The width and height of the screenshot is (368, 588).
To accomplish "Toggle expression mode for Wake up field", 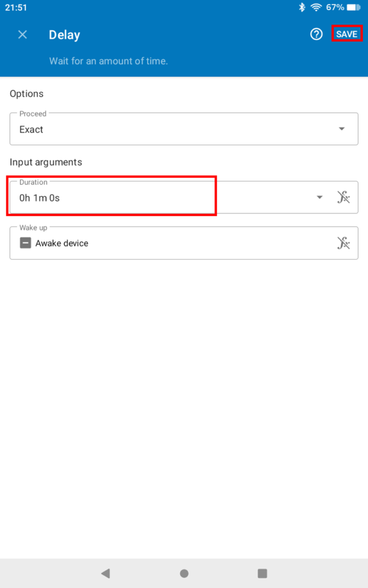I will (x=343, y=243).
